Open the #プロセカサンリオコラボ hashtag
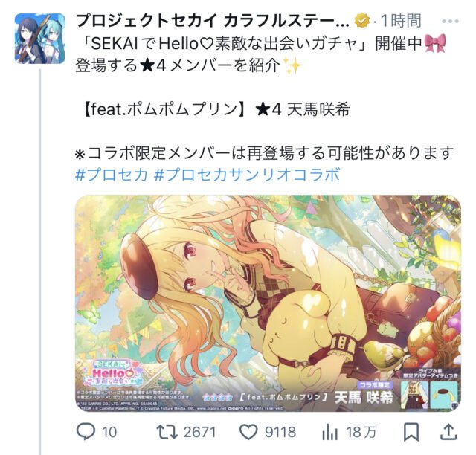Viewport: 476px width, 455px height. point(247,175)
